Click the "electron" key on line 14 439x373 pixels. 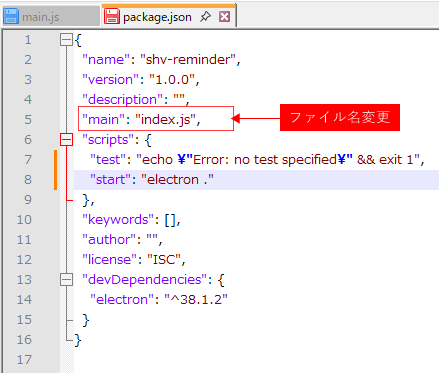tap(122, 300)
